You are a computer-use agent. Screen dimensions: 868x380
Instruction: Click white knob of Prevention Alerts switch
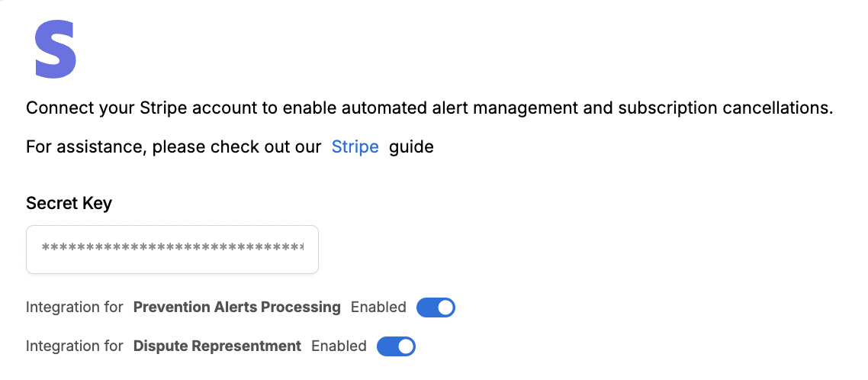coord(445,307)
